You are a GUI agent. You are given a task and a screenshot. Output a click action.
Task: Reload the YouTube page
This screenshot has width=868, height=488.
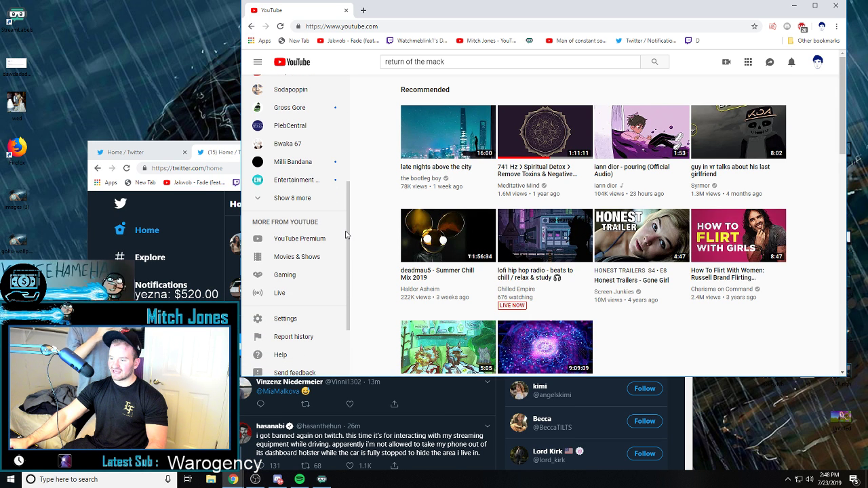click(x=280, y=26)
